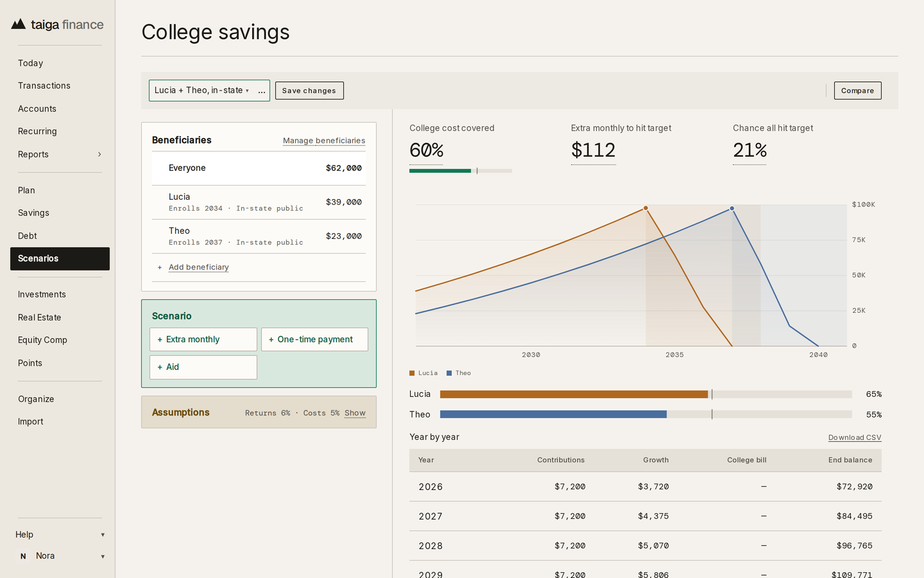This screenshot has height=578, width=924.
Task: Click Theo's 55% coverage bar
Action: click(646, 414)
